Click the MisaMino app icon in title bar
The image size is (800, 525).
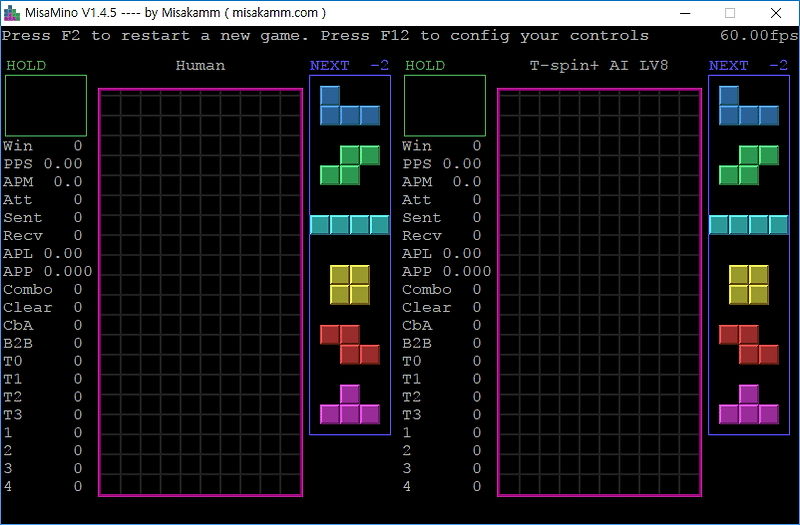(x=11, y=13)
